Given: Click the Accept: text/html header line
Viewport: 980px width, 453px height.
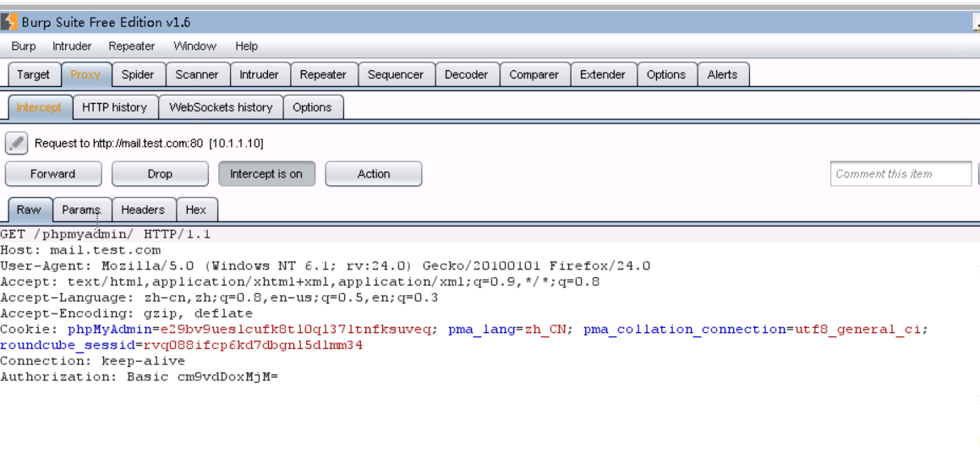Looking at the screenshot, I should (x=300, y=281).
